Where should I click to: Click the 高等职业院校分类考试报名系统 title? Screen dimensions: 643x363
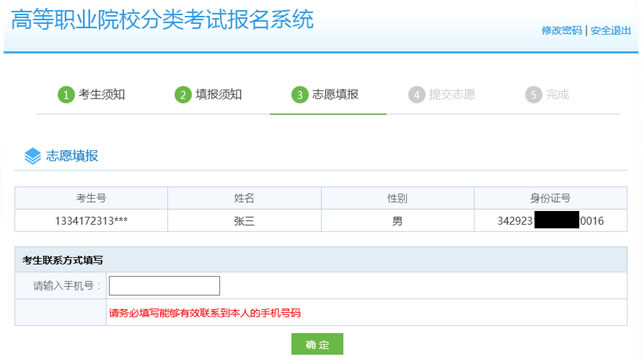tap(162, 20)
